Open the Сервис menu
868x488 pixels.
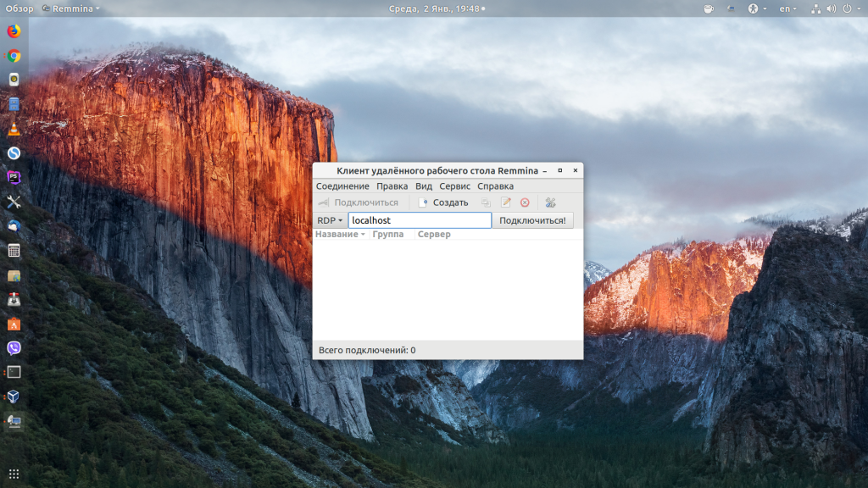click(454, 186)
